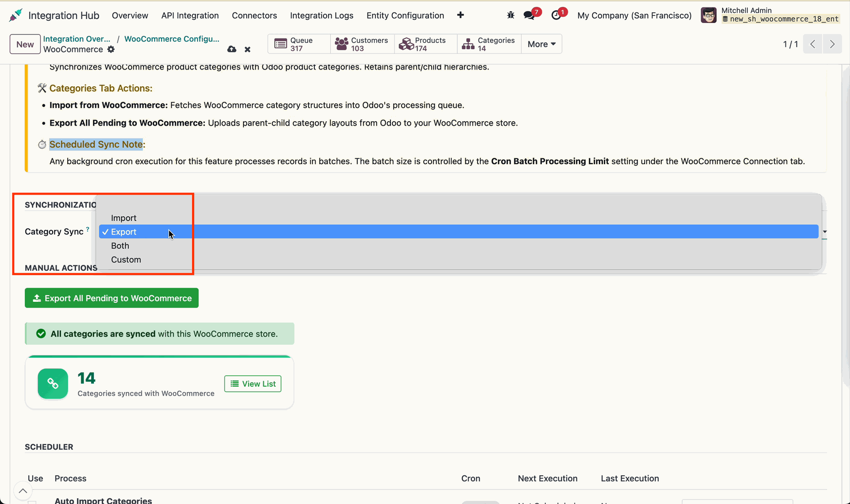Click 'Scheduled Sync Note' highlighted heading
Screen dimensions: 850x504
(96, 144)
